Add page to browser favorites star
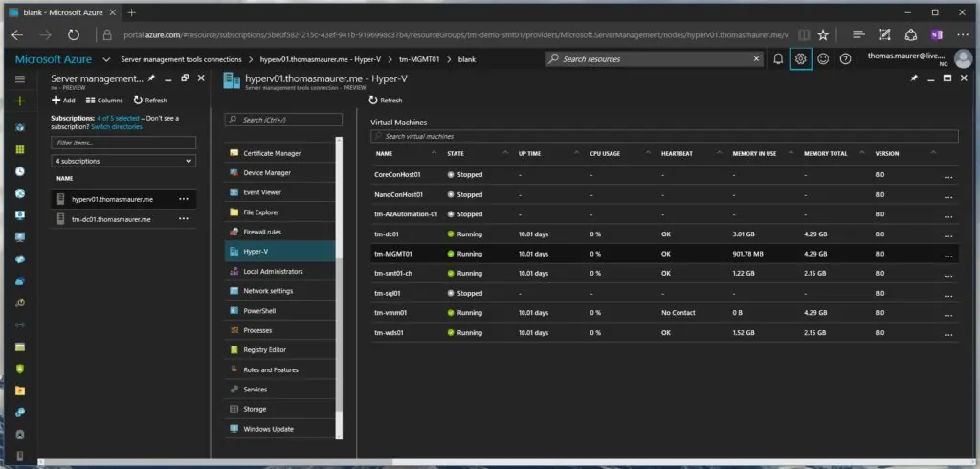The width and height of the screenshot is (980, 469). [823, 35]
